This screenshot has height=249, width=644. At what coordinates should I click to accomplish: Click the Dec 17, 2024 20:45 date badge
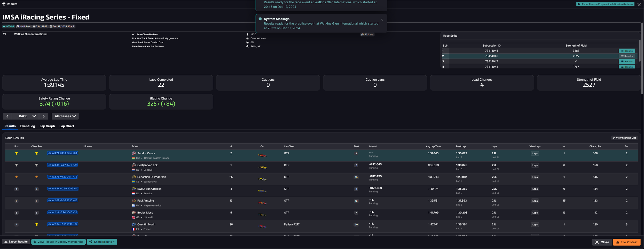tap(62, 26)
